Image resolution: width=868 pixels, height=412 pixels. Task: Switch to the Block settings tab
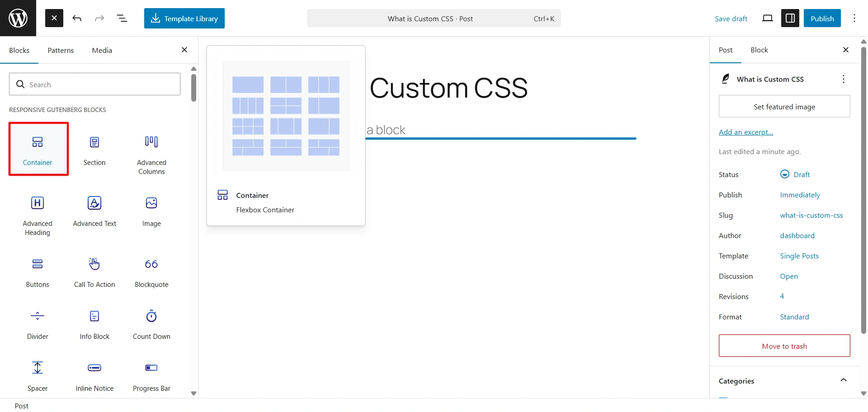pyautogui.click(x=759, y=50)
